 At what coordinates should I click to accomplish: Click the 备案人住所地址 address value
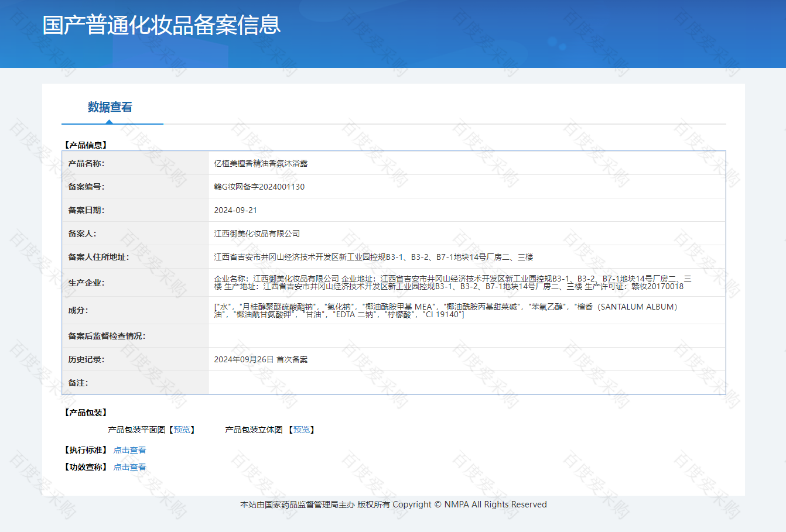(x=373, y=257)
